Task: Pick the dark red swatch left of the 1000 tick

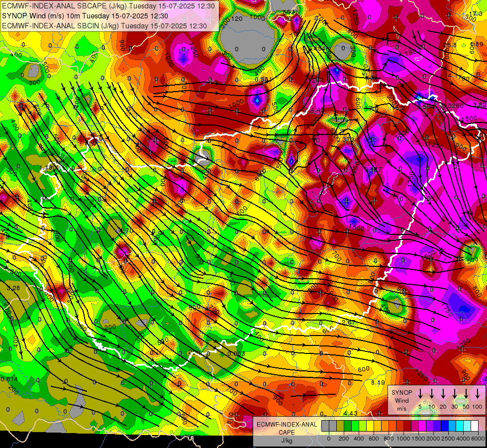Action: (400, 426)
